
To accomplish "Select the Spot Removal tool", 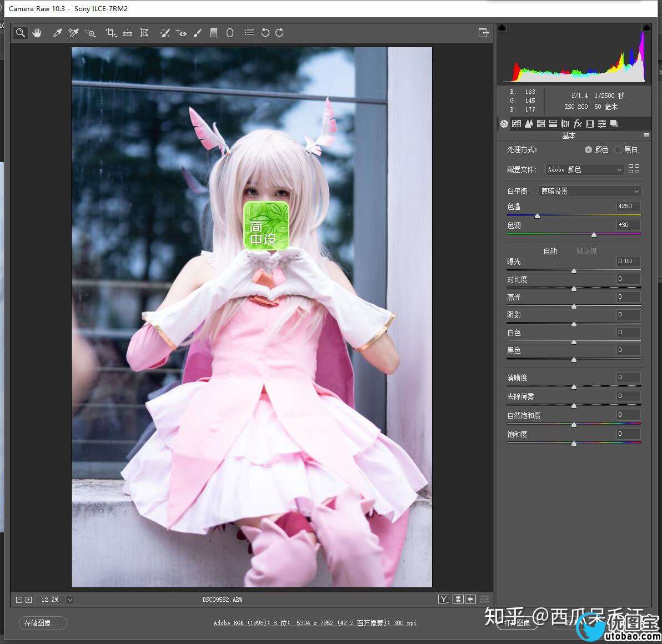I will pyautogui.click(x=165, y=33).
